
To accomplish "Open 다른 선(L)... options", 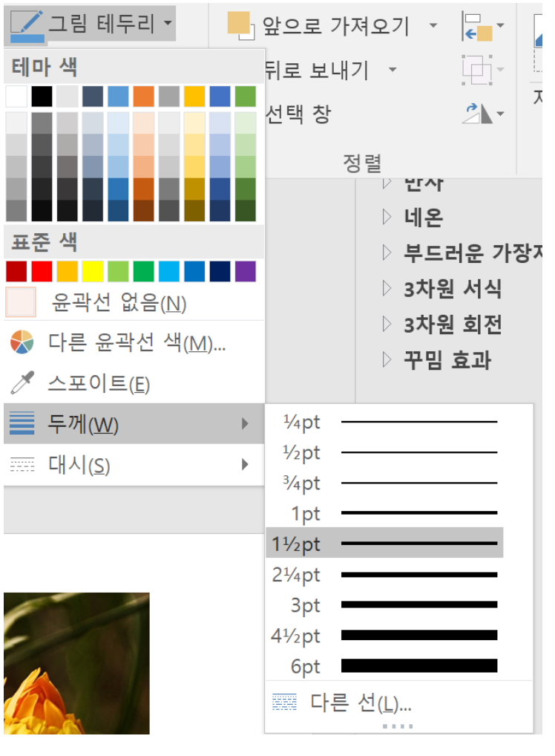I will coord(399,703).
